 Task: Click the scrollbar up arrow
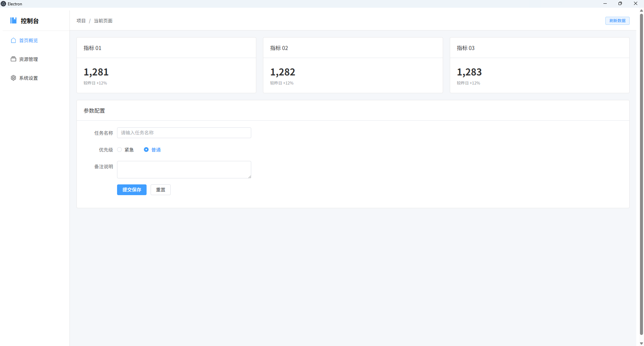(641, 11)
